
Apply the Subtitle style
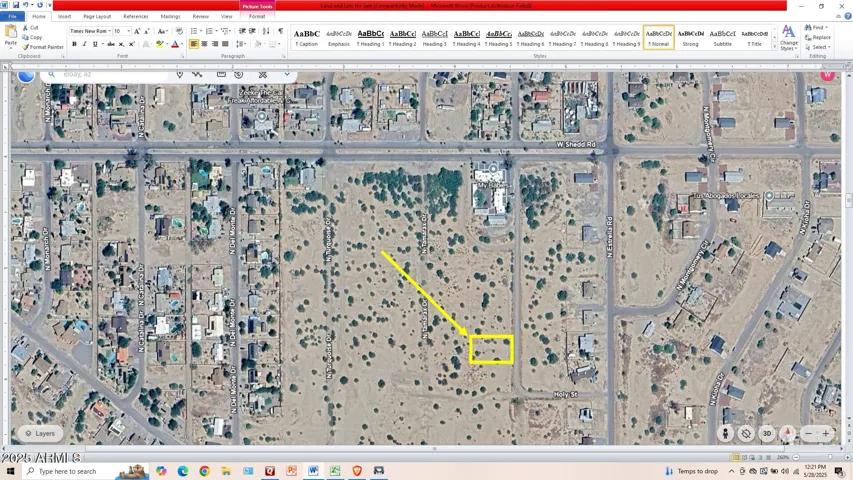point(722,38)
